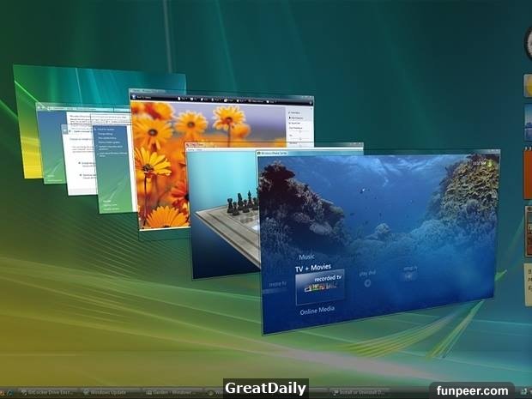Screen dimensions: 532x399
Task: Click the more tv option
Action: pyautogui.click(x=276, y=282)
